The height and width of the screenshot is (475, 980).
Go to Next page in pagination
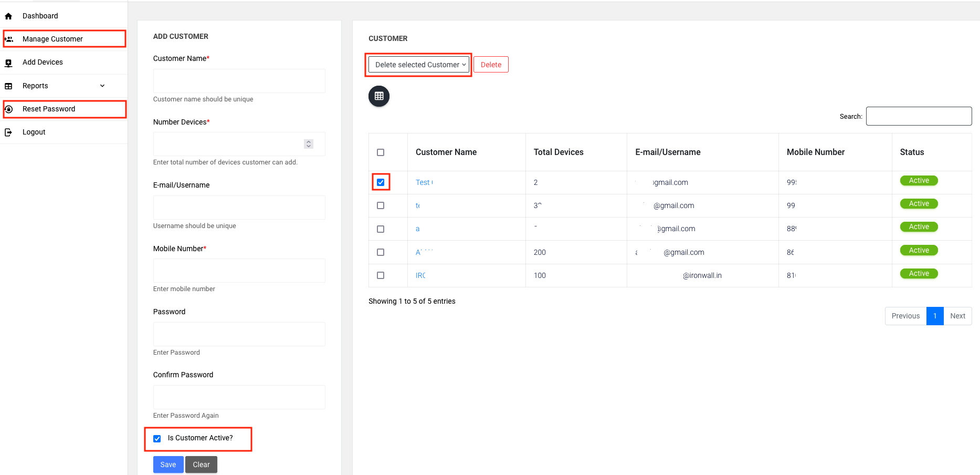(x=957, y=316)
